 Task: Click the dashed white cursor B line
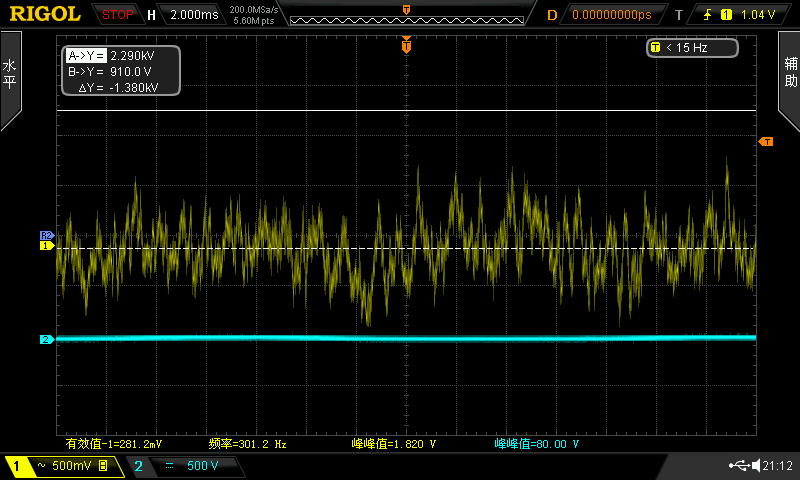pos(406,248)
